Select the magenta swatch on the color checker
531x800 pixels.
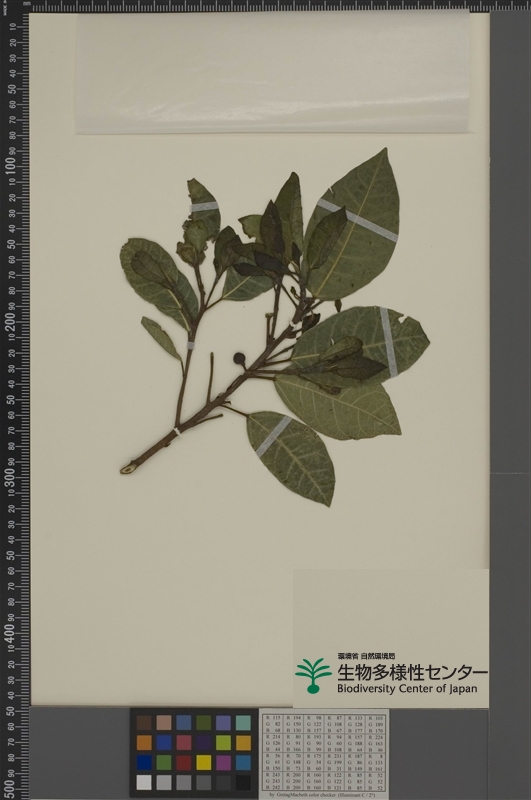223,762
